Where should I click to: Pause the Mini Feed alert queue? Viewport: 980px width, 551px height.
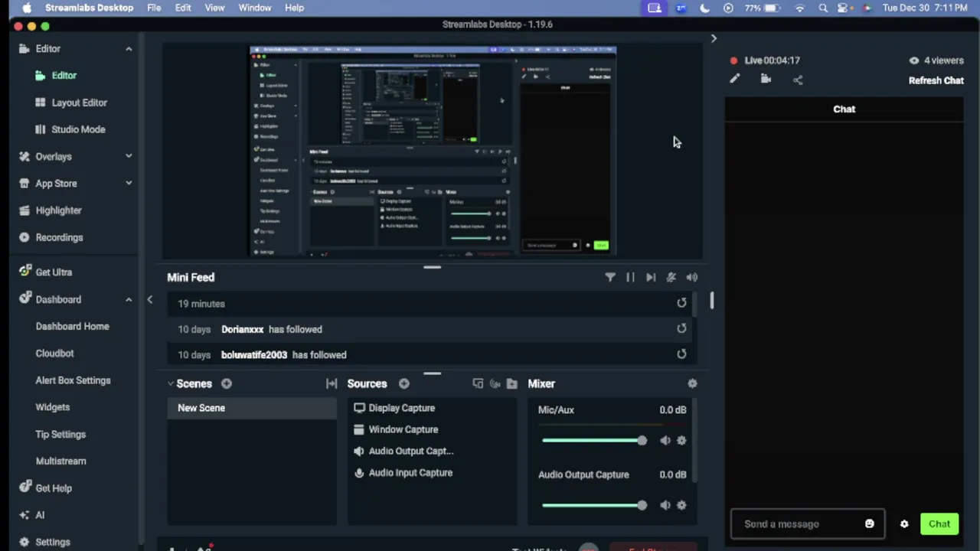tap(630, 277)
